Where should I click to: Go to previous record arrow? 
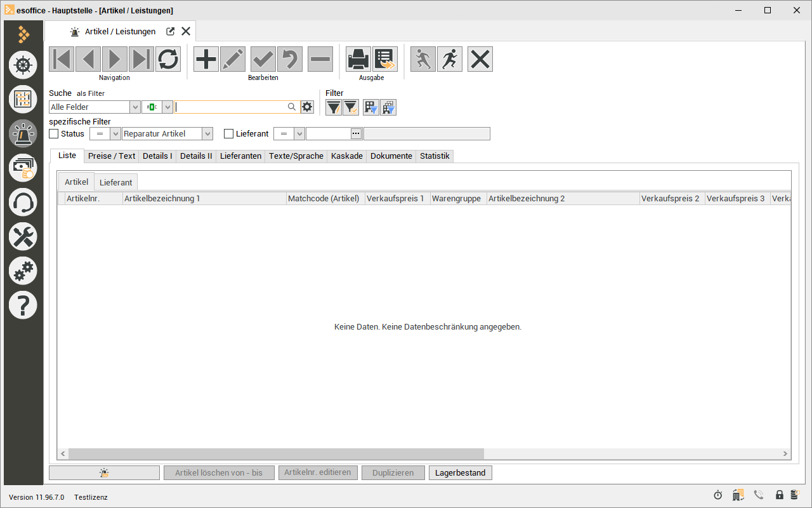coord(88,59)
